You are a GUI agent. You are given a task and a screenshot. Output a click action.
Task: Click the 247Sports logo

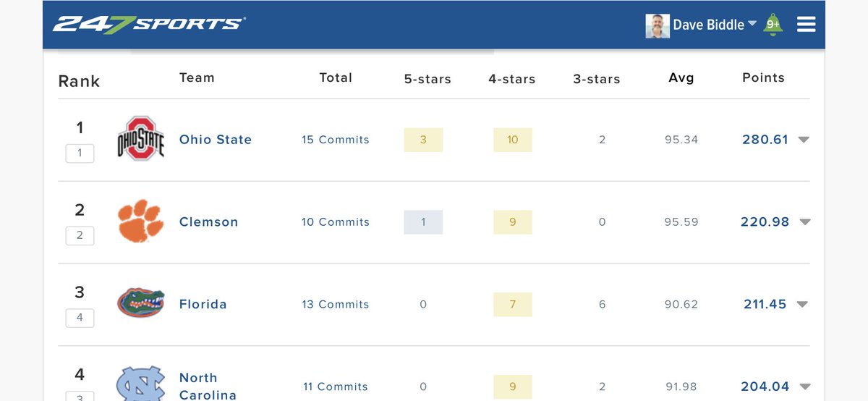tap(148, 24)
